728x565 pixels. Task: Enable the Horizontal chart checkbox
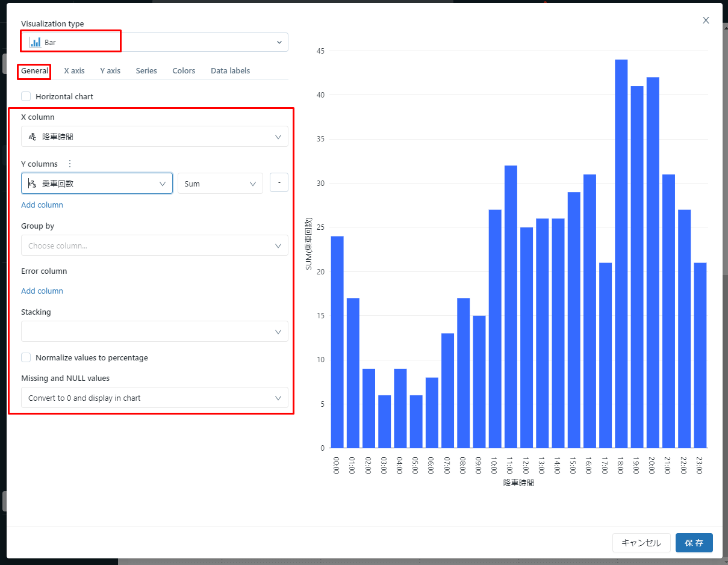[x=26, y=96]
